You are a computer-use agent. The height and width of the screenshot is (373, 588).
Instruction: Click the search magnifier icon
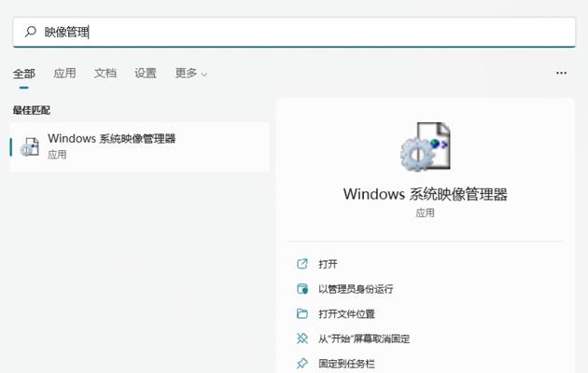(x=31, y=32)
